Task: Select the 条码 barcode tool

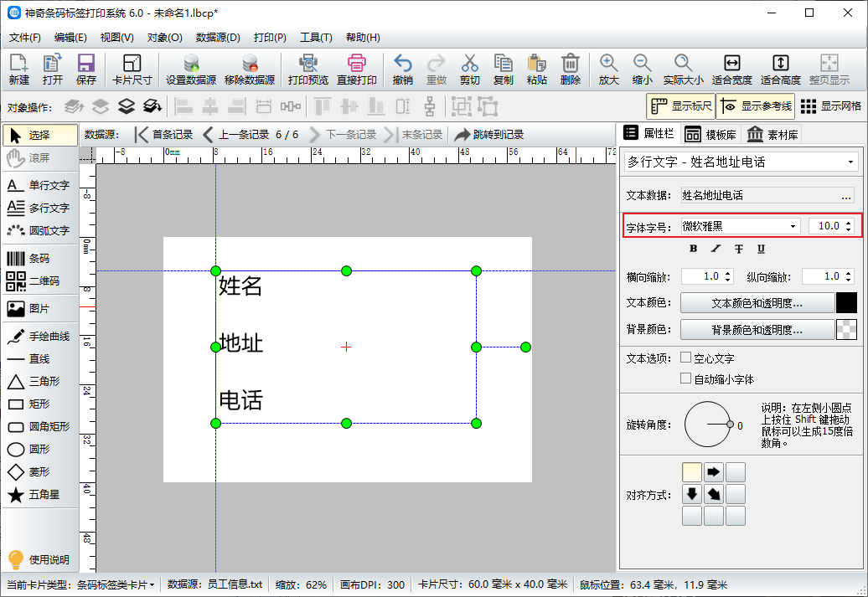Action: point(39,259)
